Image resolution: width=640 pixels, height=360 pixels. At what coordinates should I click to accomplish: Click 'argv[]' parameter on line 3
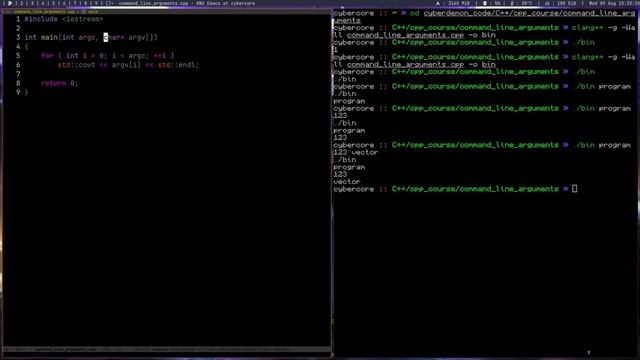141,38
